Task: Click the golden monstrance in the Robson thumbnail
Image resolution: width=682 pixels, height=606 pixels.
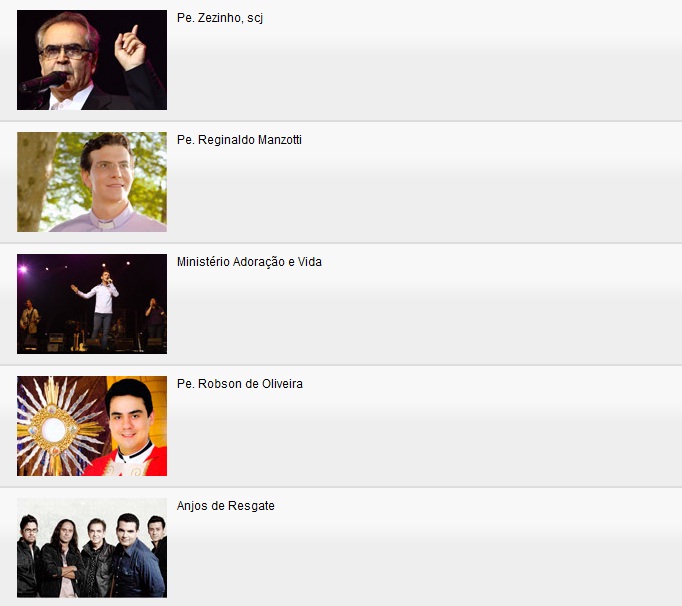Action: pyautogui.click(x=54, y=429)
